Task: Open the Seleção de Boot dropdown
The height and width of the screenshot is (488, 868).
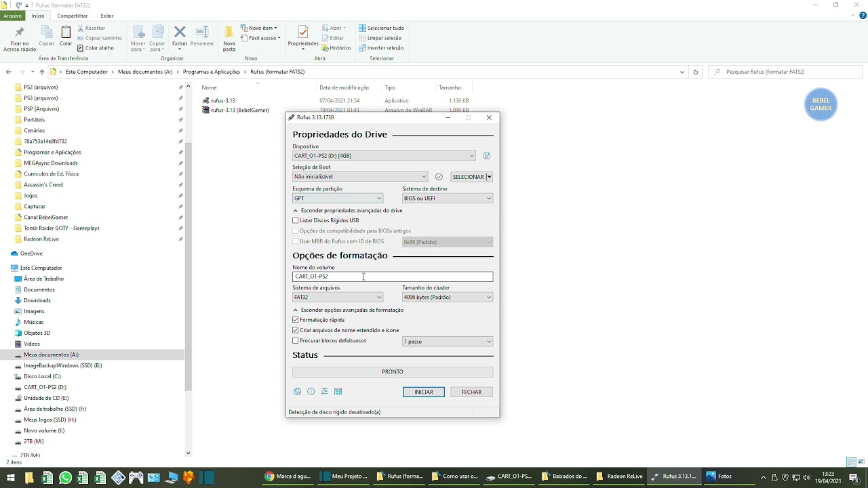Action: click(x=360, y=177)
